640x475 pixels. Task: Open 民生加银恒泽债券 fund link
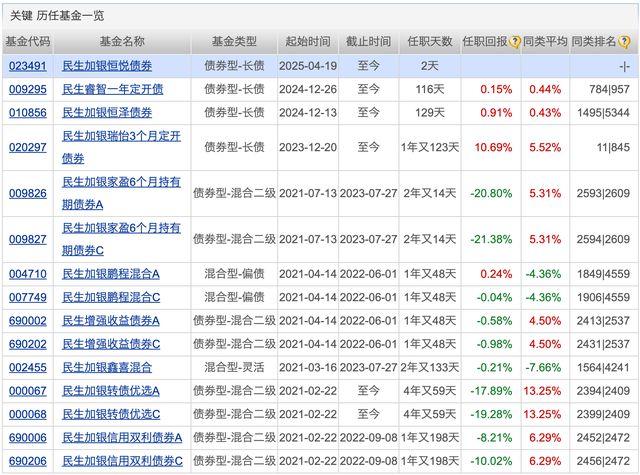(x=107, y=113)
